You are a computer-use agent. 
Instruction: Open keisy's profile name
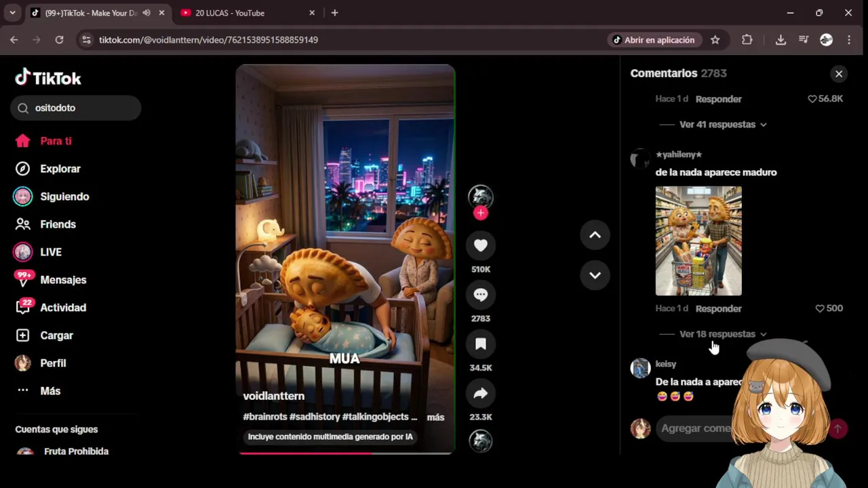pos(666,364)
